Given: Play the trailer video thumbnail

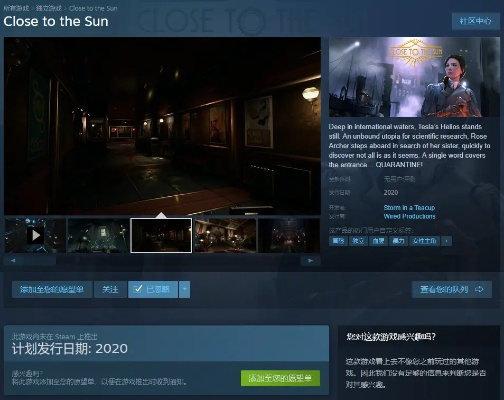Looking at the screenshot, I should [35, 235].
